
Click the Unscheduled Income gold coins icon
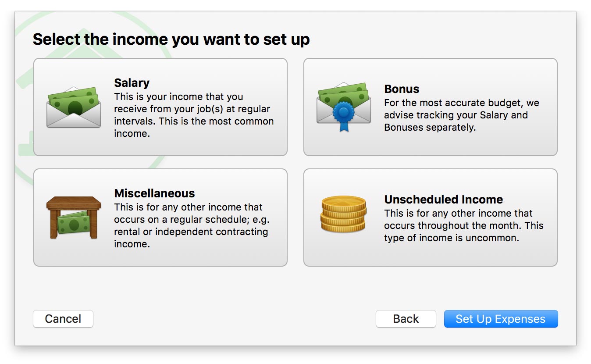tap(344, 214)
